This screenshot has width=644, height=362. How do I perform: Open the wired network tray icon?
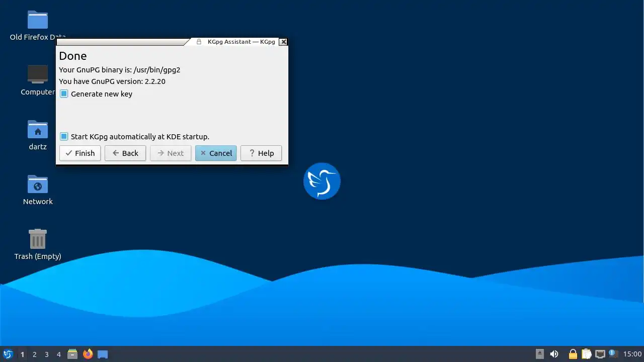[x=600, y=354]
